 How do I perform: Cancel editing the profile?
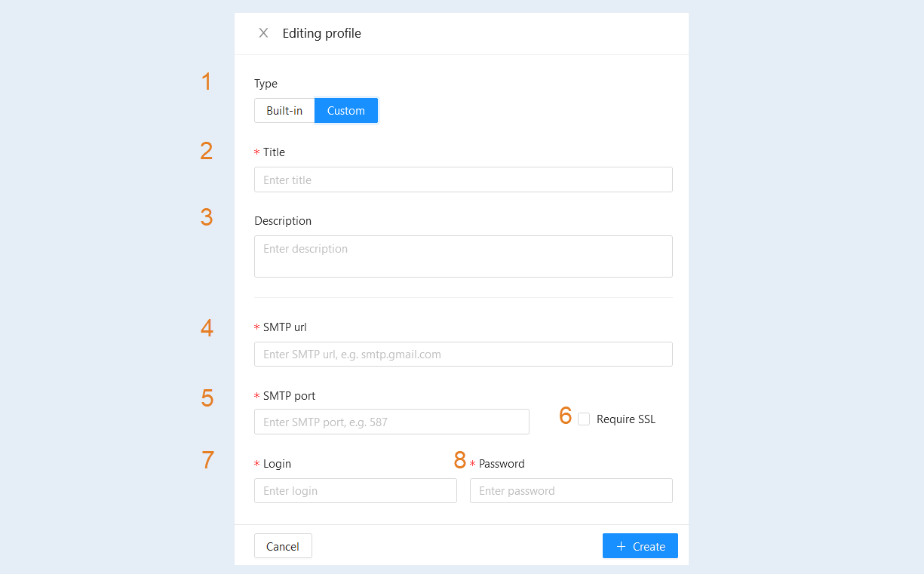283,546
